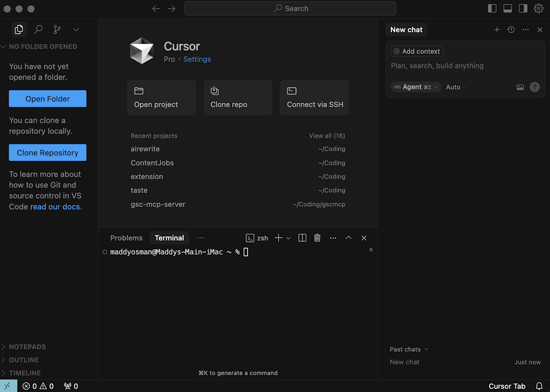Open the taste recent project

(238, 191)
